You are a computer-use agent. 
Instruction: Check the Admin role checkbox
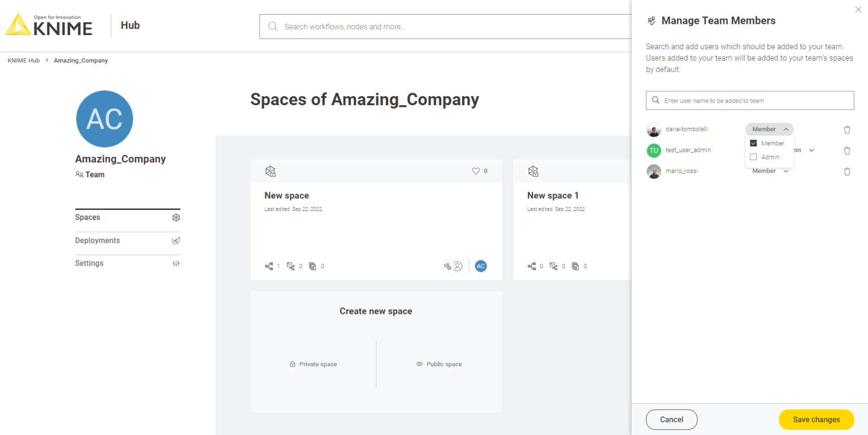click(753, 157)
